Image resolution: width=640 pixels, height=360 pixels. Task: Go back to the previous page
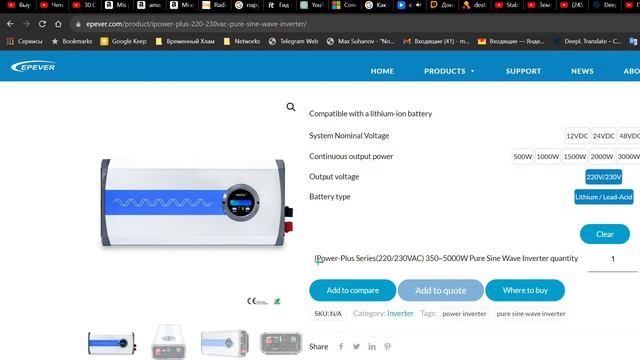click(x=10, y=24)
